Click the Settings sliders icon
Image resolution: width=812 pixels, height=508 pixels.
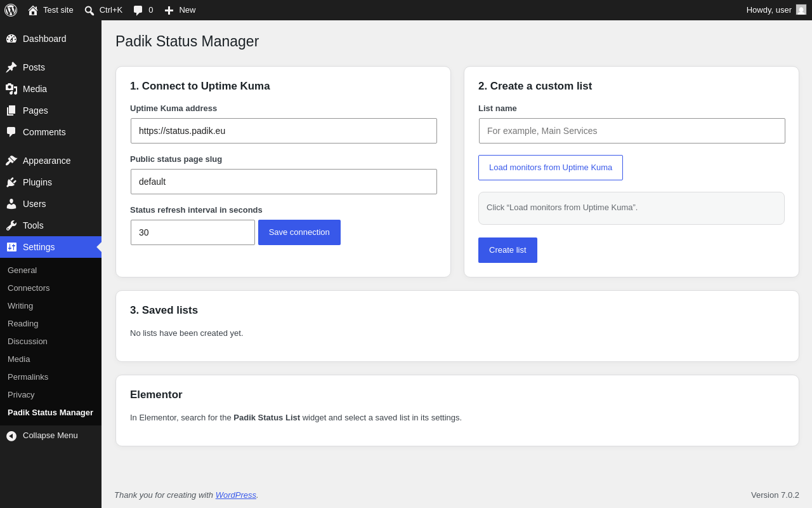(x=11, y=247)
